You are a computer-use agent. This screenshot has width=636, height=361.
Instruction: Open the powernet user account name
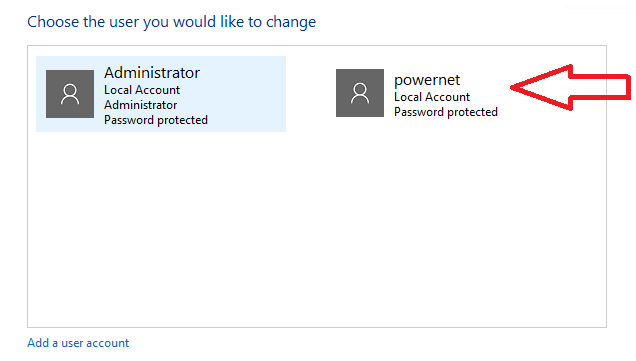pos(427,80)
